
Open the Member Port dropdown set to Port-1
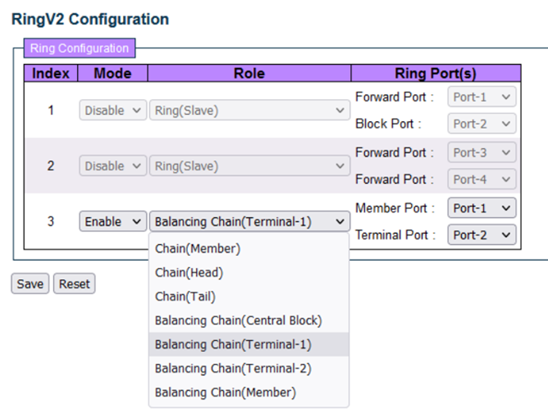pos(482,208)
